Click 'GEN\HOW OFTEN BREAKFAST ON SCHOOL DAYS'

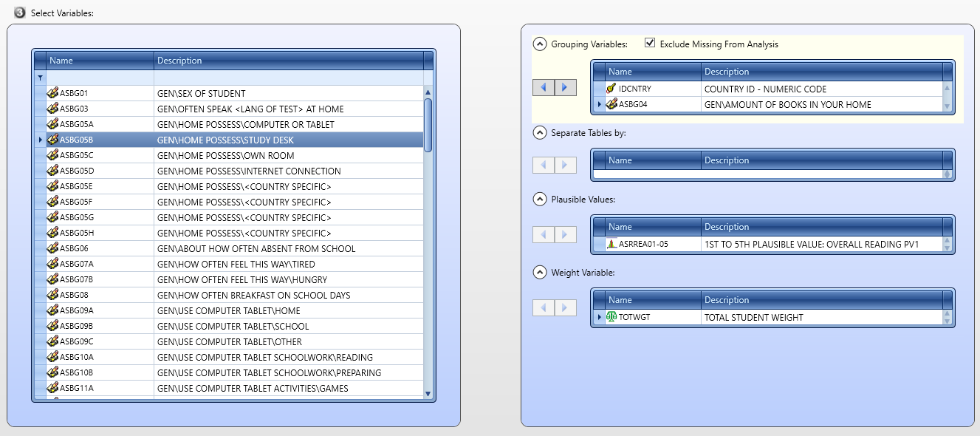coord(254,296)
